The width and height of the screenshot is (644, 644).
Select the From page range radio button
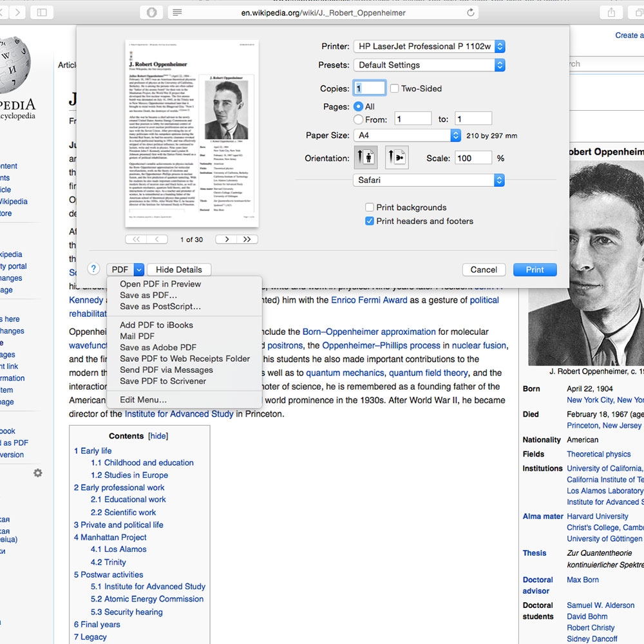(x=358, y=120)
